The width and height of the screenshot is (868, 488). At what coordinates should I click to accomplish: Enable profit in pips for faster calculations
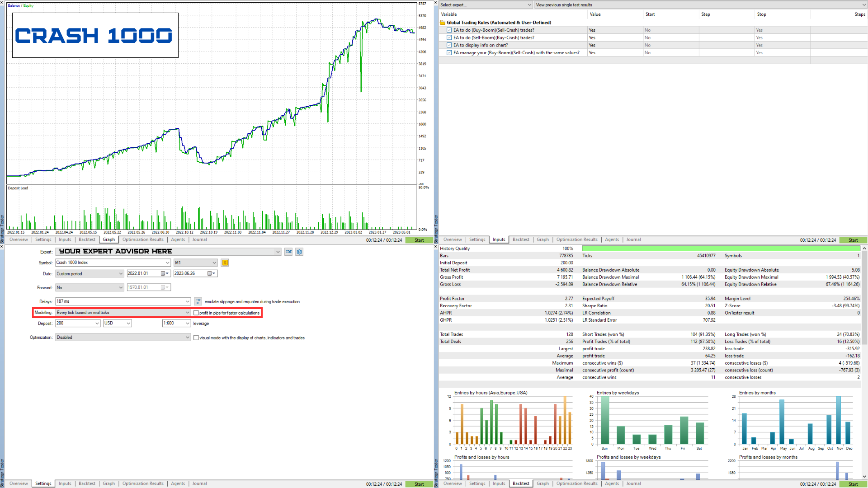pos(196,313)
